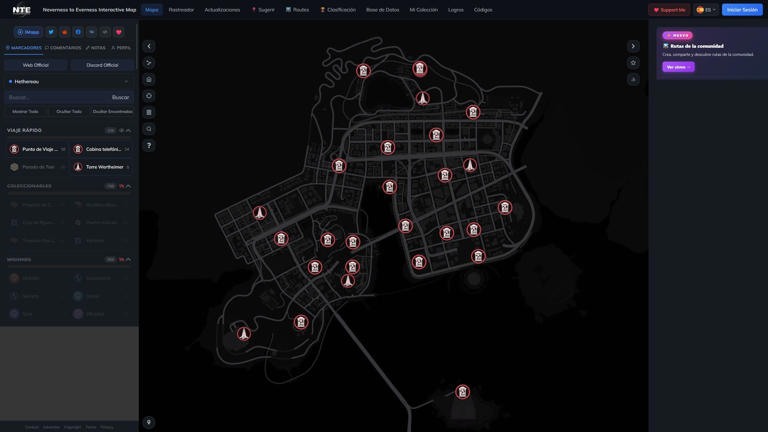
Task: Click the building icon in the map toolbar
Action: (149, 79)
